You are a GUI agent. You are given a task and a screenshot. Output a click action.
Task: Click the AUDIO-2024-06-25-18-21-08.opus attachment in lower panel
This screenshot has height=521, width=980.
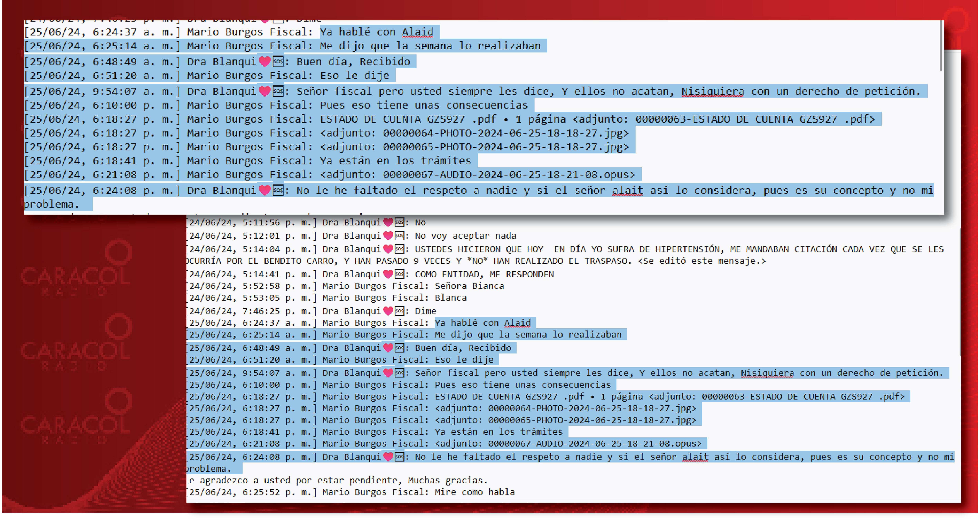pyautogui.click(x=568, y=443)
